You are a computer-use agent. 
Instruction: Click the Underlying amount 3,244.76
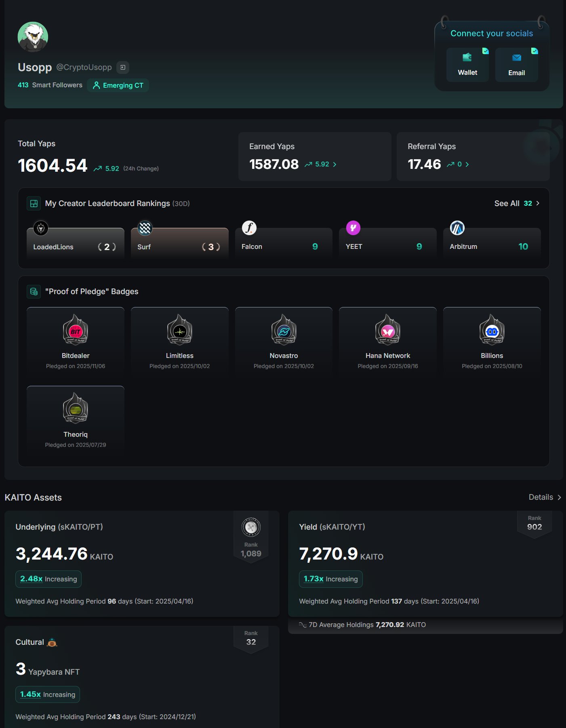click(51, 554)
